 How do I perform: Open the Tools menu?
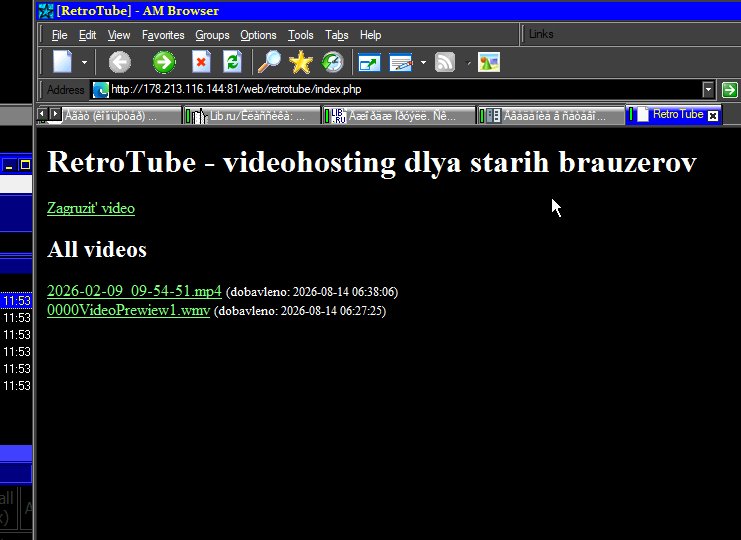tap(301, 35)
